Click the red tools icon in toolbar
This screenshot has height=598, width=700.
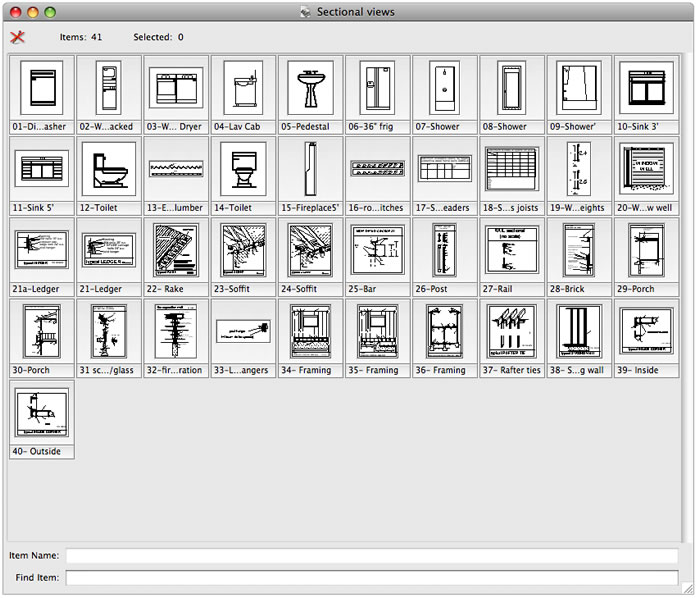17,37
